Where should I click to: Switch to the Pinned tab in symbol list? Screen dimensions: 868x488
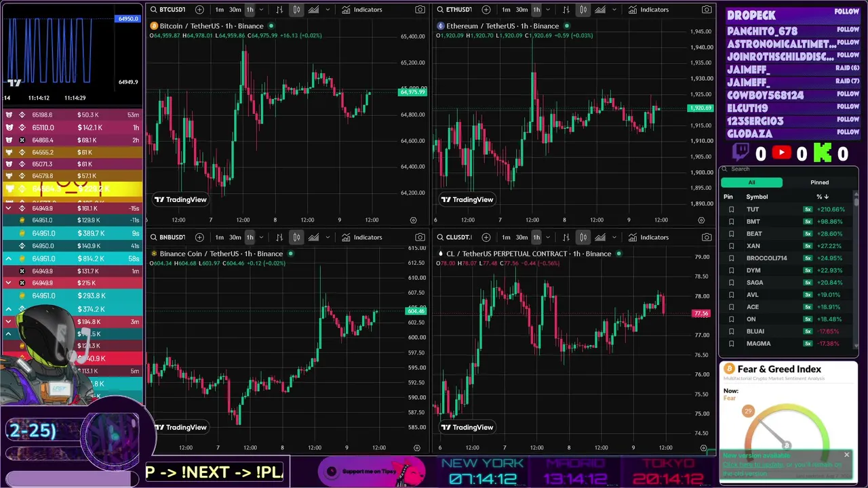tap(819, 182)
